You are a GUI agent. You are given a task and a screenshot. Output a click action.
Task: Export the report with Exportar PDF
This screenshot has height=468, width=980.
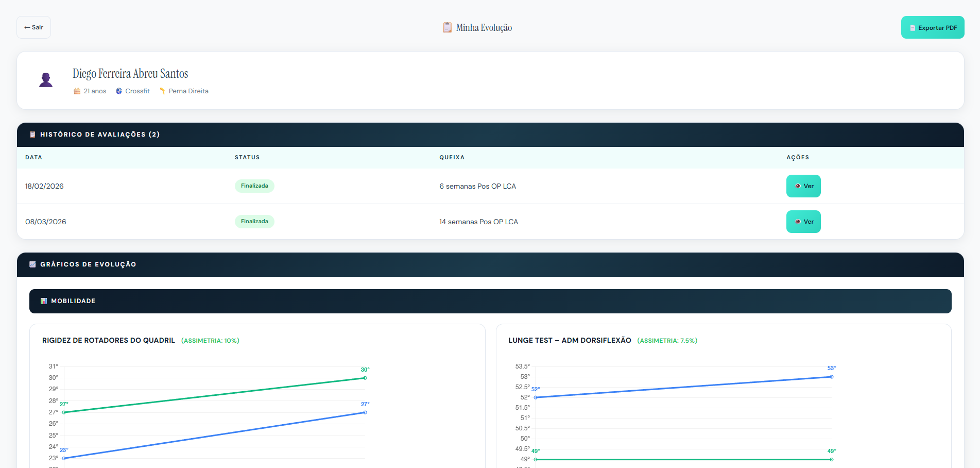[x=932, y=28]
